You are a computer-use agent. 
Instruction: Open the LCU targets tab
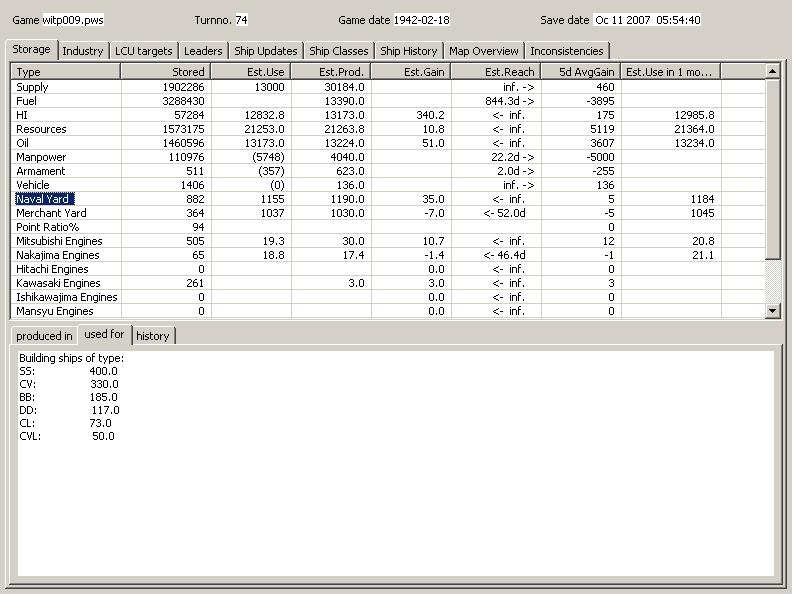[143, 51]
